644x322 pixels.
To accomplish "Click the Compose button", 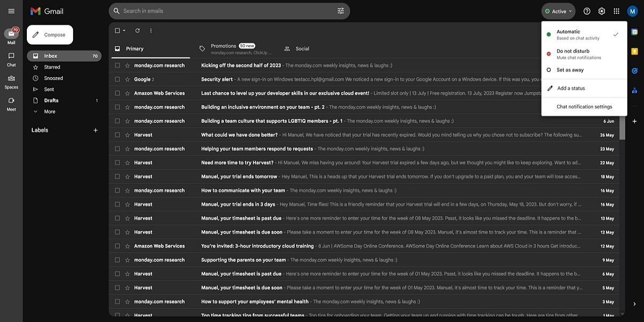I will point(50,34).
